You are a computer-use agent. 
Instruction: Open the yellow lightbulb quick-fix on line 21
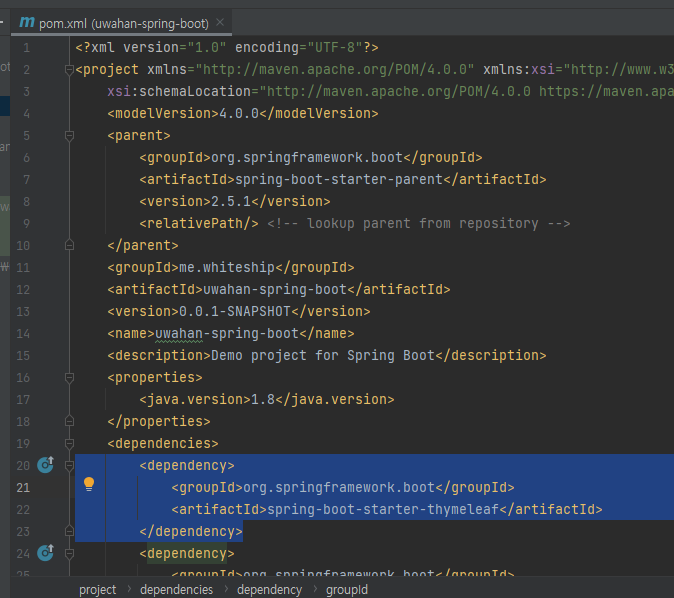coord(89,485)
